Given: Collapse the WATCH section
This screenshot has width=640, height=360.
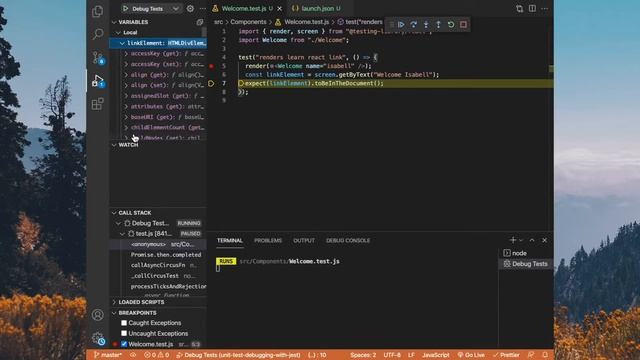Looking at the screenshot, I should pos(114,145).
